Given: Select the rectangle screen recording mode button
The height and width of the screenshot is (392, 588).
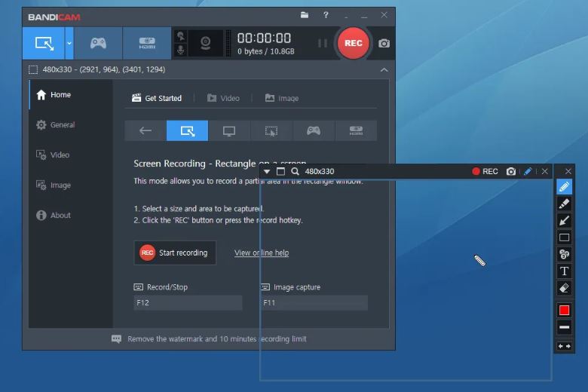Looking at the screenshot, I should [x=44, y=43].
